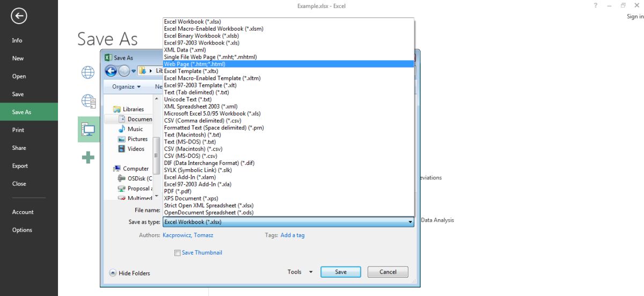Select Open in the backstage menu
Image resolution: width=644 pixels, height=296 pixels.
(29, 76)
